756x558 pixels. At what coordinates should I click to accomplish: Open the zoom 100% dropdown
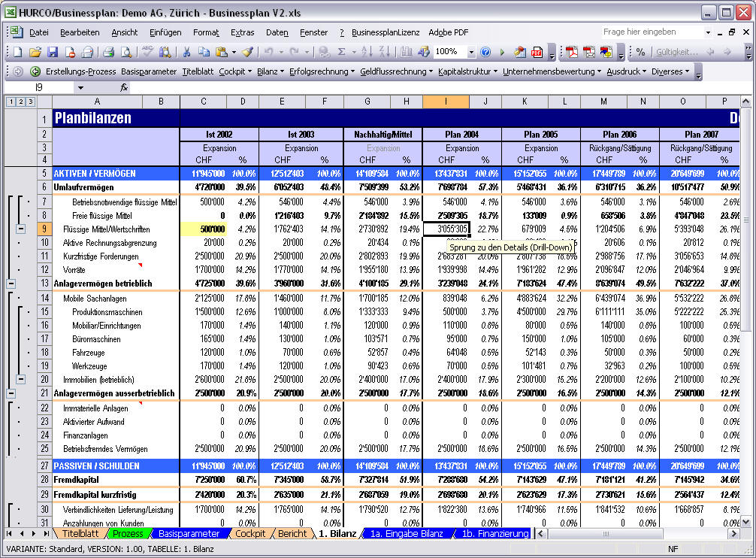tap(471, 52)
